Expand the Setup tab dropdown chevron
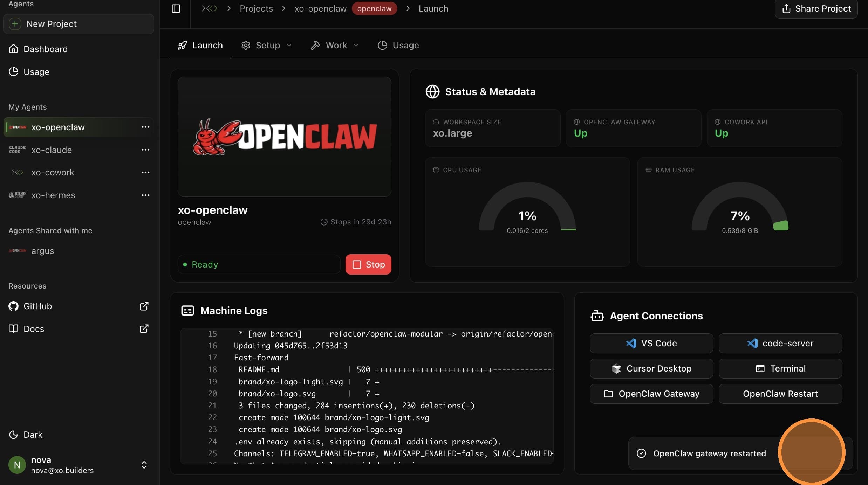Screen dimensions: 868x485 (289, 45)
